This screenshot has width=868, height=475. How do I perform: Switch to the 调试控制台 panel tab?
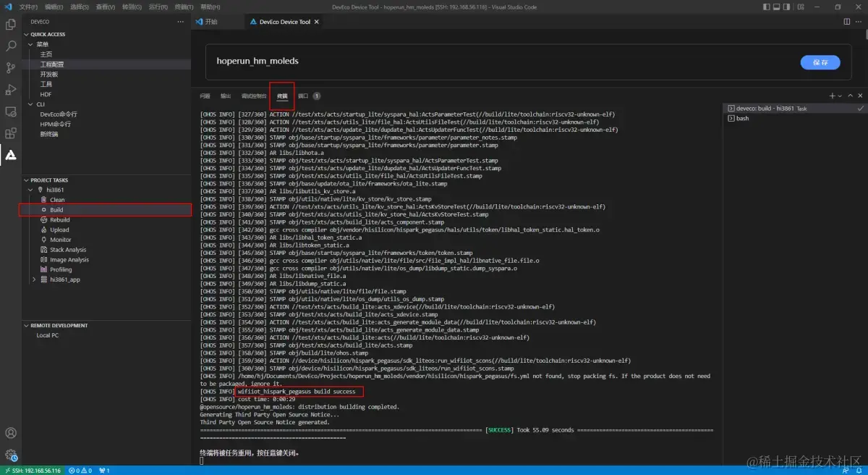[254, 96]
